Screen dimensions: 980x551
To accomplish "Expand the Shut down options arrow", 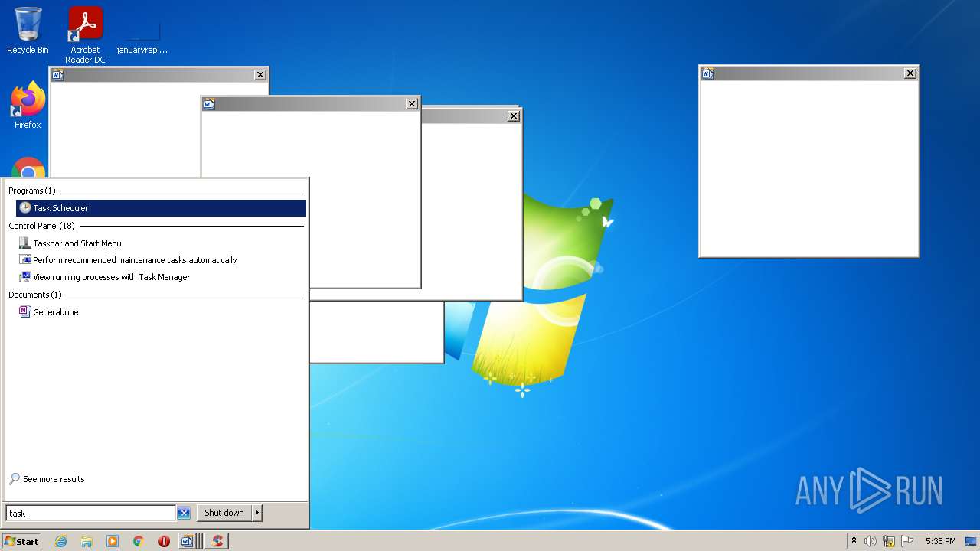I will pyautogui.click(x=257, y=513).
